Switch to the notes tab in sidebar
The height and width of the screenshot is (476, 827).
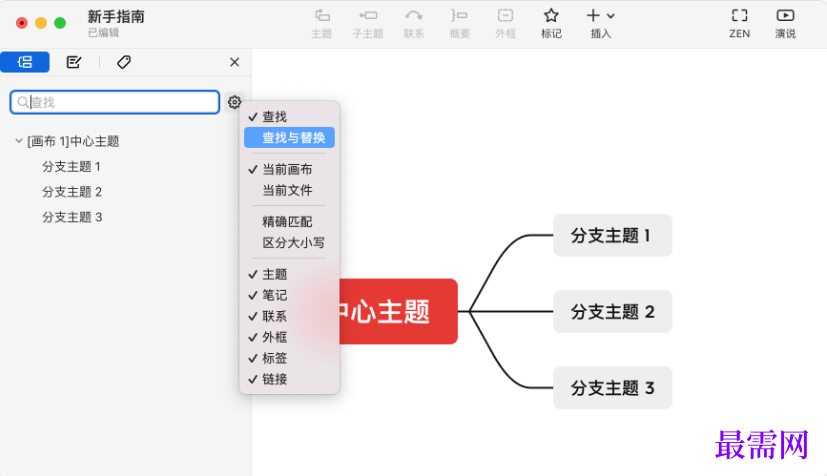[74, 62]
